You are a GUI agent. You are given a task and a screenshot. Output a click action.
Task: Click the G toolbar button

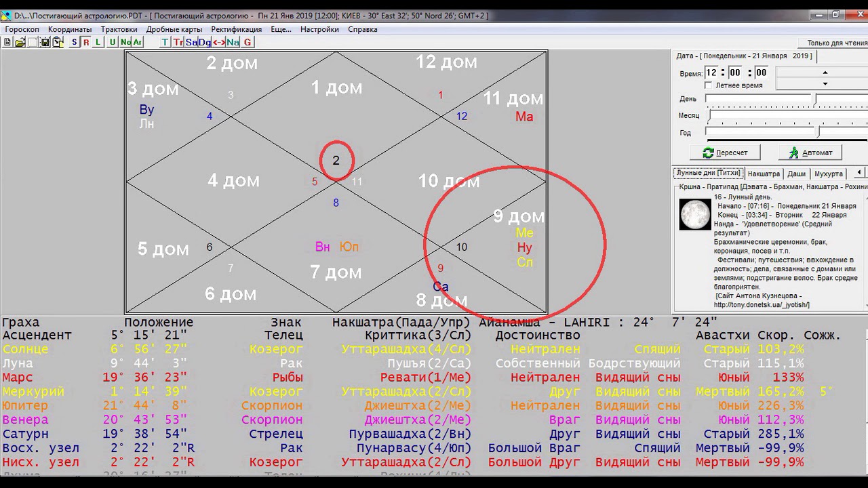248,42
